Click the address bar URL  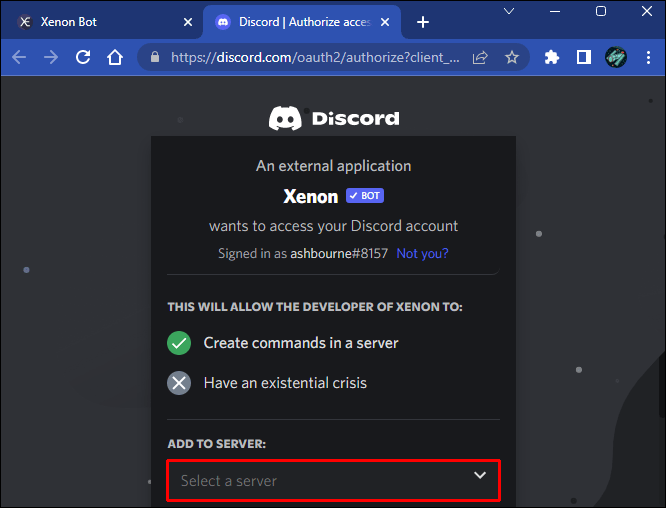(x=315, y=57)
